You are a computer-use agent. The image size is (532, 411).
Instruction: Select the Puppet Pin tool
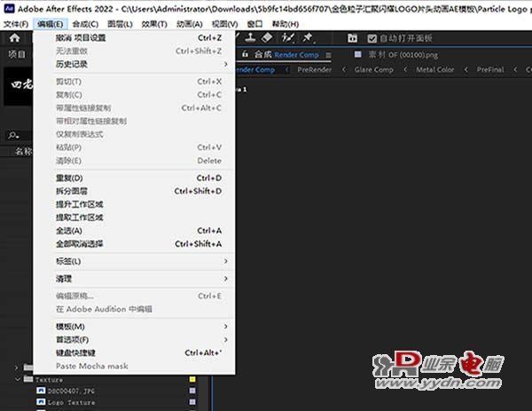click(308, 37)
